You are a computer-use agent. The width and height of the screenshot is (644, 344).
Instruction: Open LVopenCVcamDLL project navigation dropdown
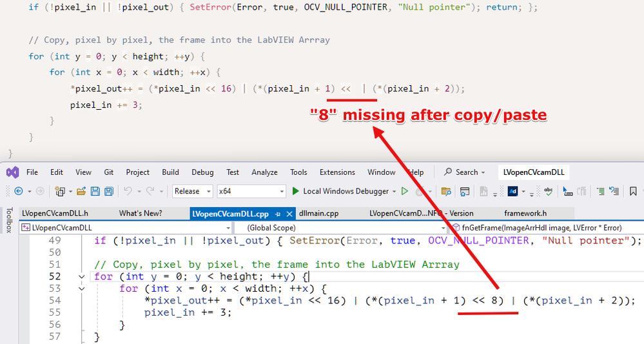pos(126,228)
